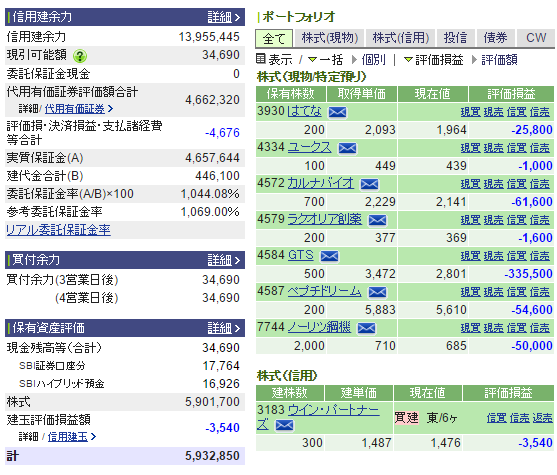Click the 表示 list icon in portfolio

click(x=261, y=59)
